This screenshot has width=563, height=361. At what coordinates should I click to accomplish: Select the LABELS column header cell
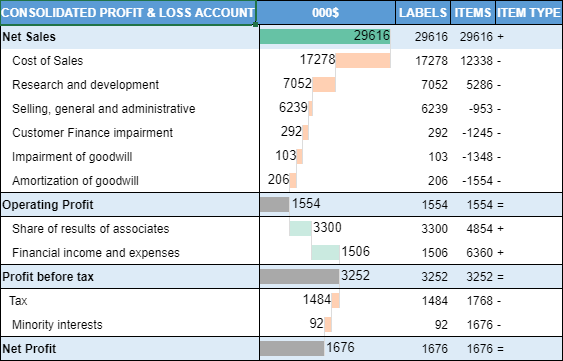click(x=423, y=13)
